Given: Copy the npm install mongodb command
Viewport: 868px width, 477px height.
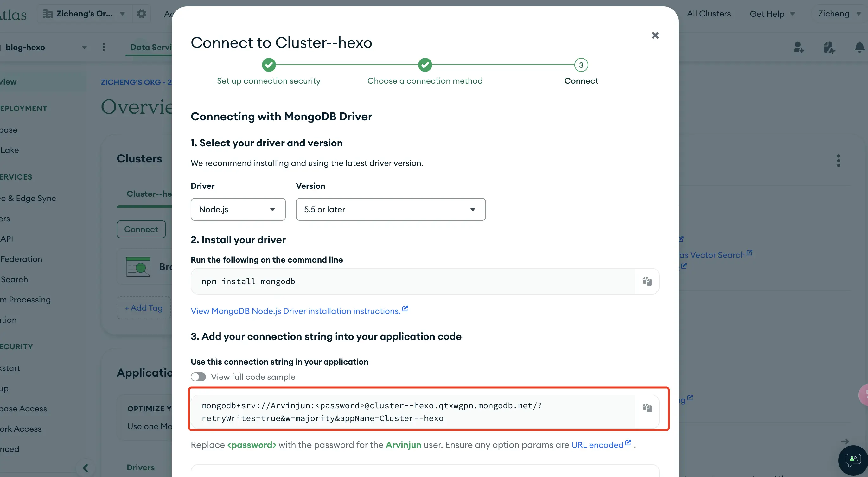Looking at the screenshot, I should pos(647,281).
